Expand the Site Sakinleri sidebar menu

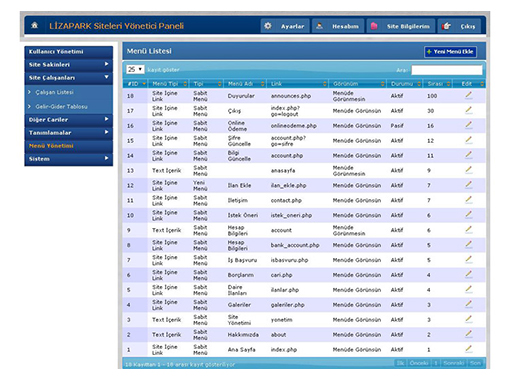point(69,64)
